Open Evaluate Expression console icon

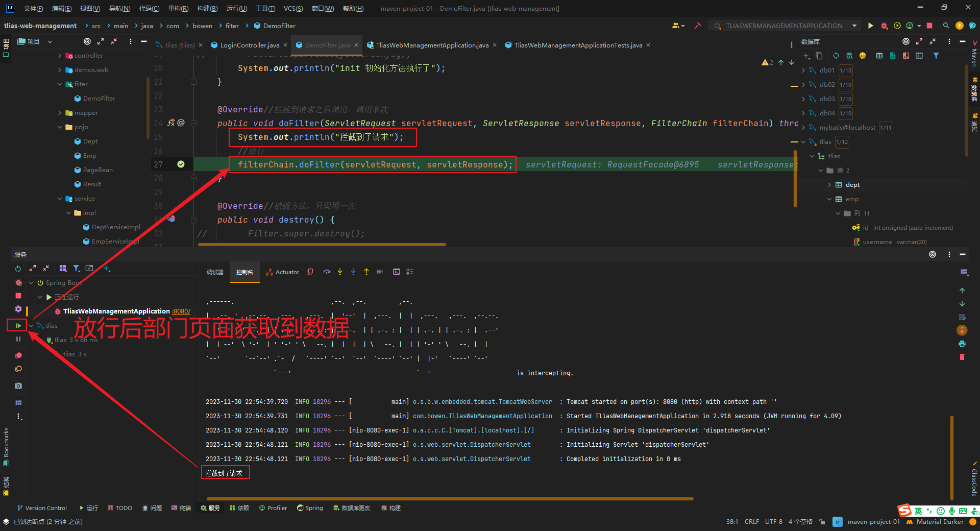tap(397, 272)
